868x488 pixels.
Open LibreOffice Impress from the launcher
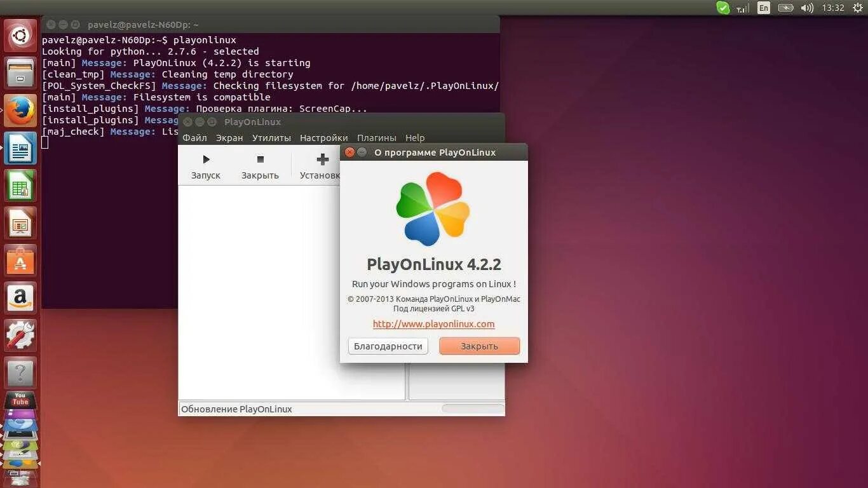[20, 223]
